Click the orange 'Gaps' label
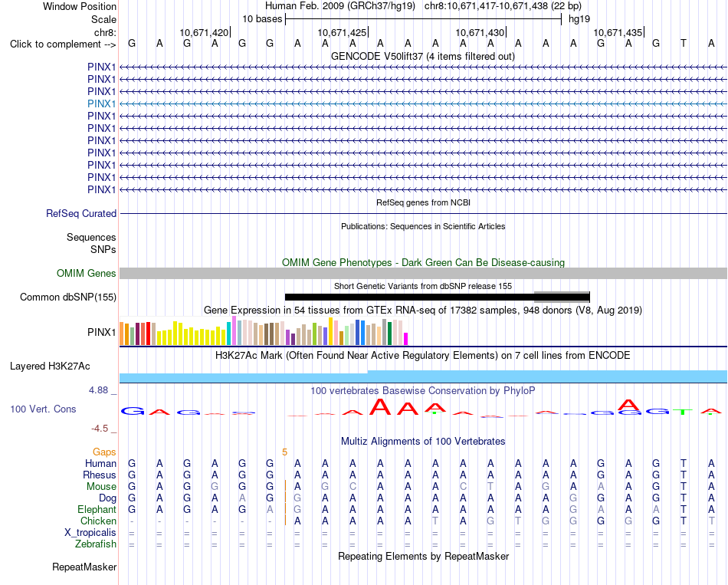Image resolution: width=728 pixels, height=585 pixels. [x=104, y=452]
